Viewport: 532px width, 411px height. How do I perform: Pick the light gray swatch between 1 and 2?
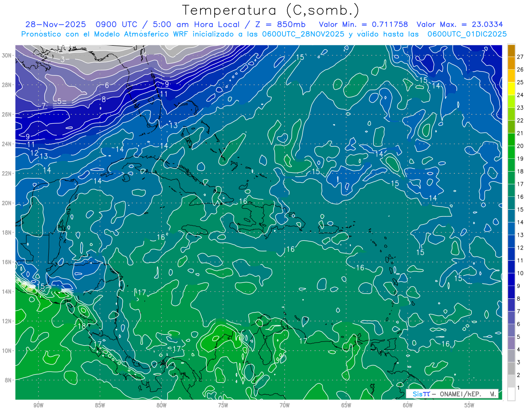511,381
